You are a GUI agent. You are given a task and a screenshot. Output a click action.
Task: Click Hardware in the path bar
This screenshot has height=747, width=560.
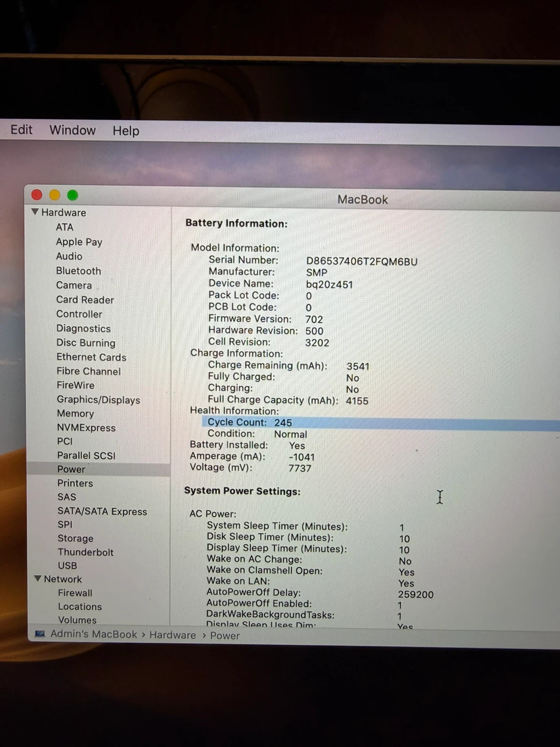pos(173,635)
